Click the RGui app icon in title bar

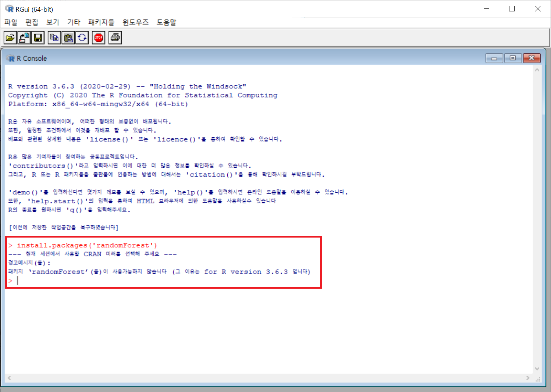[9, 9]
